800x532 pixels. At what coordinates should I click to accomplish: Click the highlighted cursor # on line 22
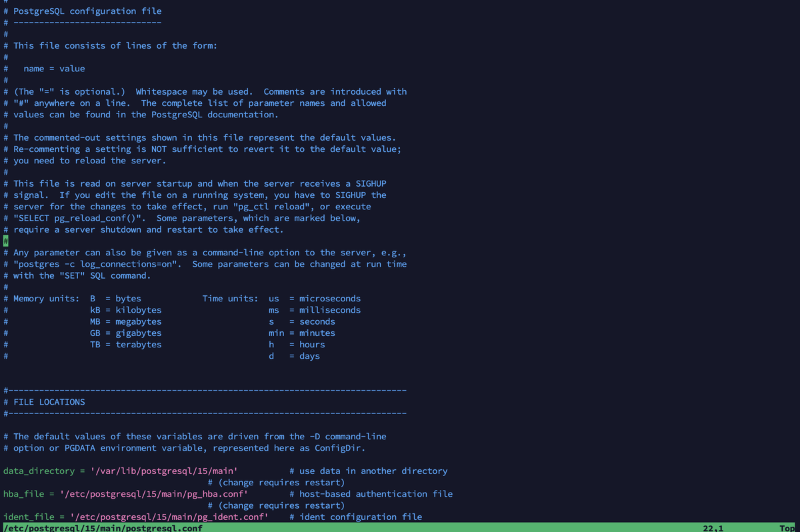click(6, 241)
